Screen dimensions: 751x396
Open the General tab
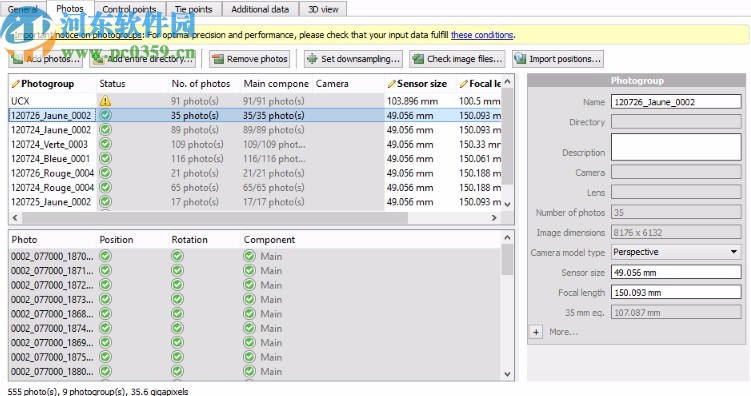(x=23, y=9)
